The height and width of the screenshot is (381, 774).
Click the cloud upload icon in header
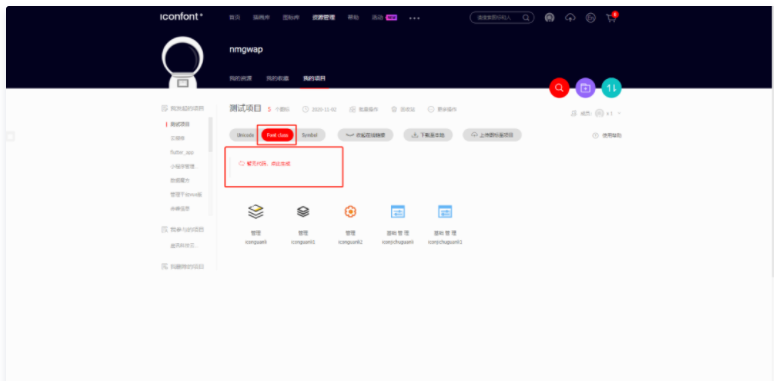[x=570, y=18]
